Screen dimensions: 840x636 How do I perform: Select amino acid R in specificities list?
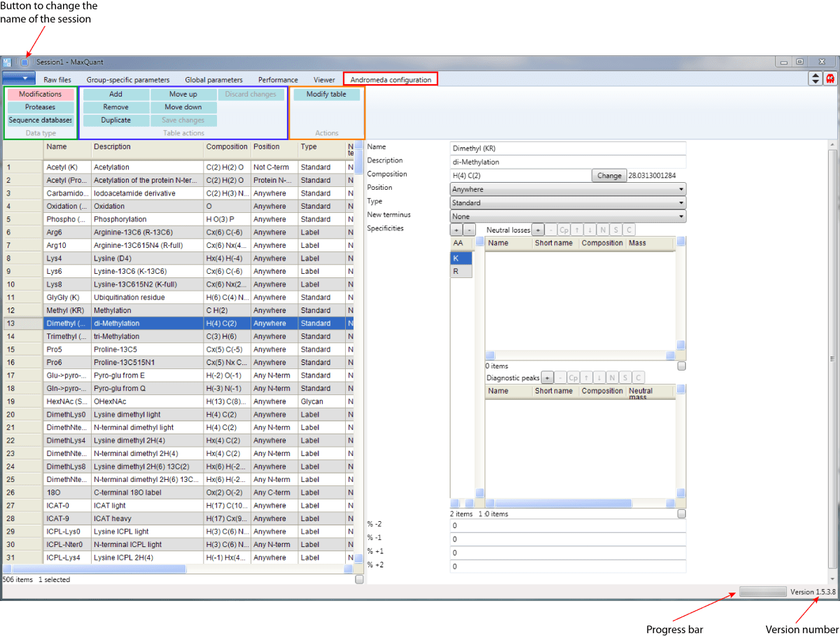click(x=461, y=271)
